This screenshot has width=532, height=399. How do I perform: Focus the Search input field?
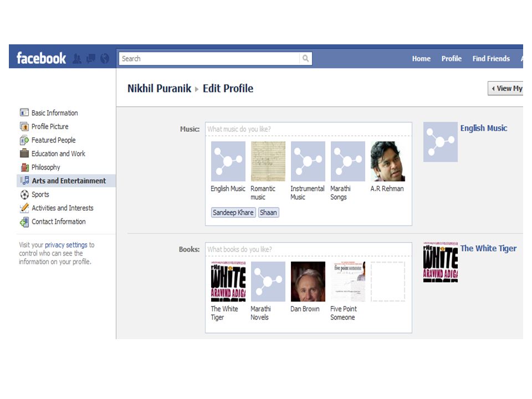[209, 58]
